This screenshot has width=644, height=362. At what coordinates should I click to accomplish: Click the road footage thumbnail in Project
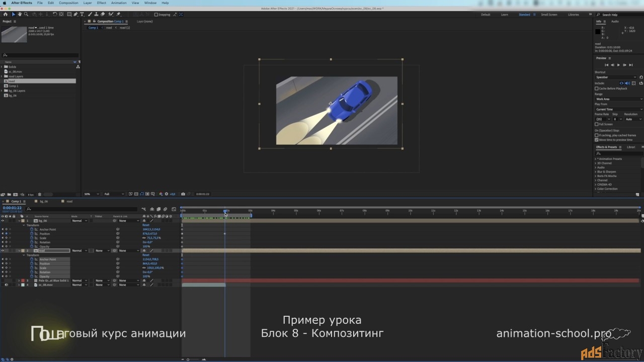[14, 34]
